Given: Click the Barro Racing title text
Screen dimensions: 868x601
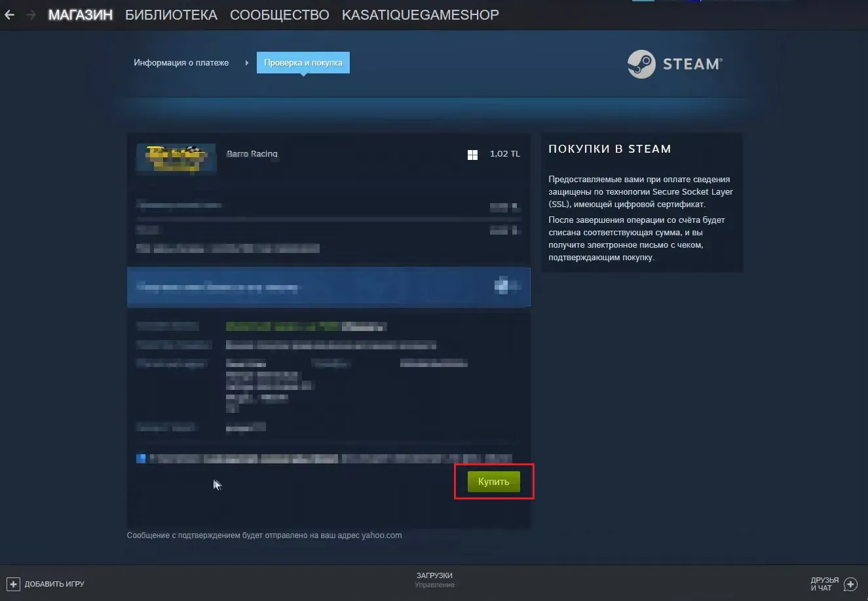Looking at the screenshot, I should 252,154.
